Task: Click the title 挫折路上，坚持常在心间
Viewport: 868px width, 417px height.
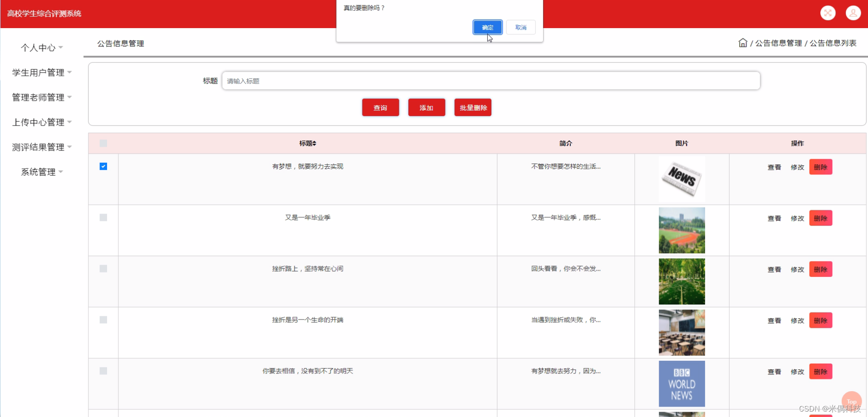Action: 308,269
